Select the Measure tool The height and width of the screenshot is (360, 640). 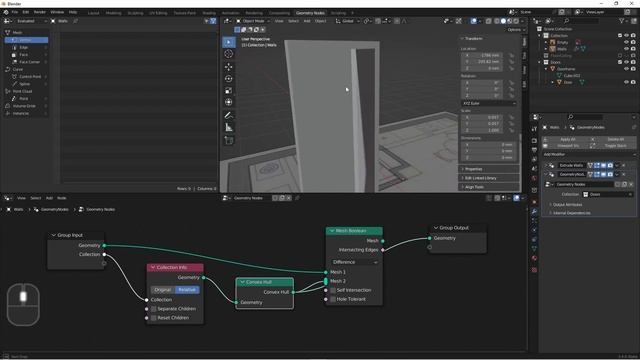click(229, 128)
